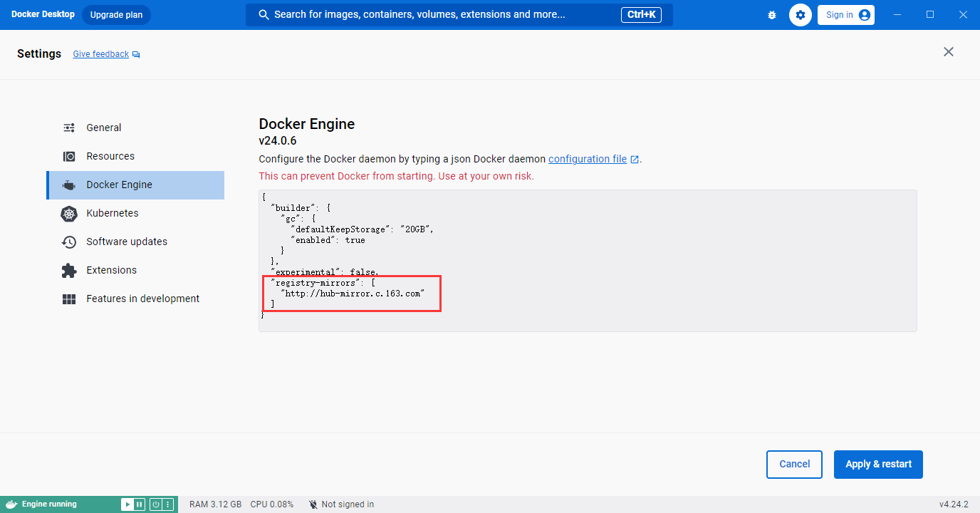Click the v4.24.2 version label
This screenshot has width=980, height=513.
[x=954, y=504]
